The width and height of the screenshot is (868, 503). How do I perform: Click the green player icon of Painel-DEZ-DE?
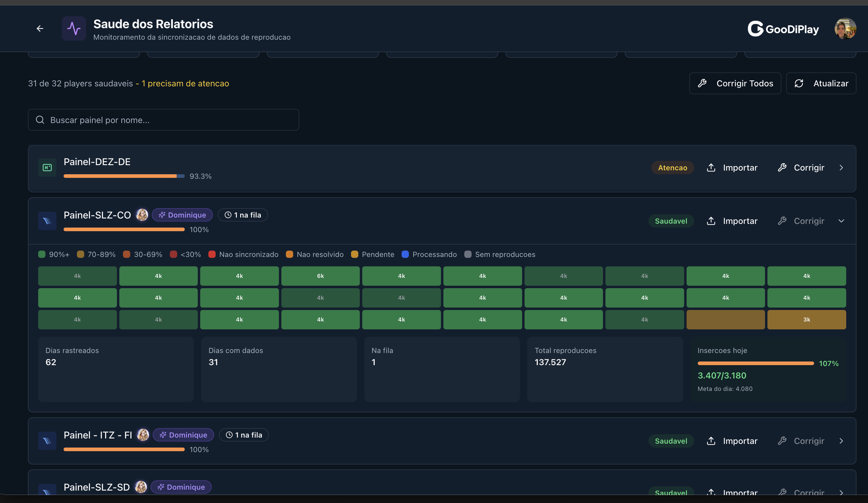[x=47, y=168]
